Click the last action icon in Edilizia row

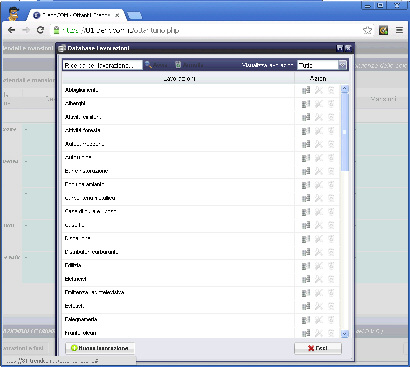coord(331,266)
